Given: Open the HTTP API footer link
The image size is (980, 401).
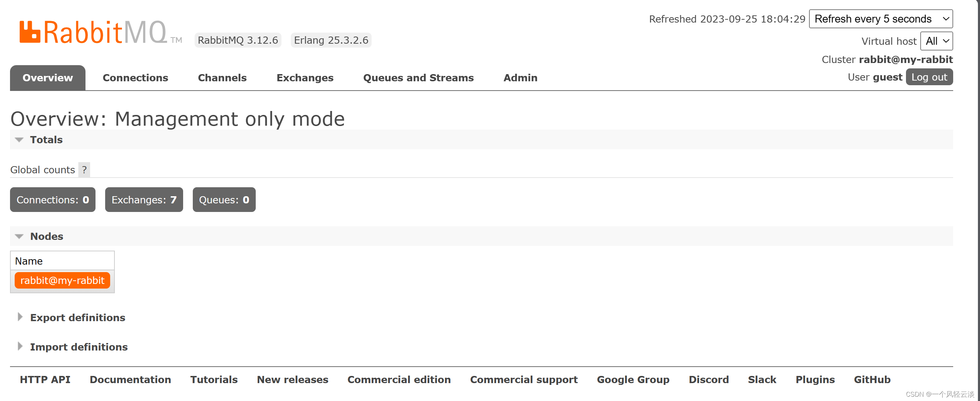Looking at the screenshot, I should point(45,379).
